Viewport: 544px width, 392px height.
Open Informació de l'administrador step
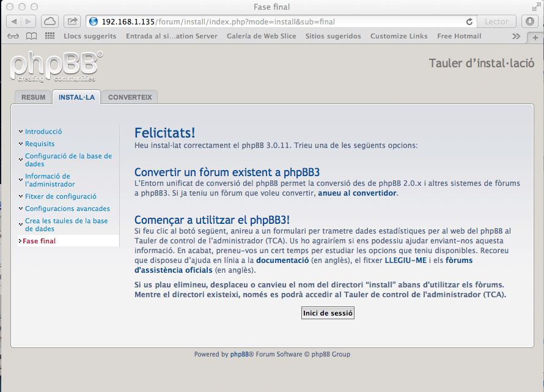50,180
